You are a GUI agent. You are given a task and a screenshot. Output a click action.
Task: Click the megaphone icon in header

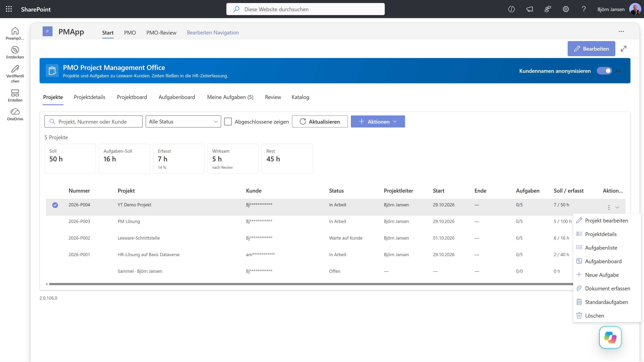pyautogui.click(x=530, y=9)
